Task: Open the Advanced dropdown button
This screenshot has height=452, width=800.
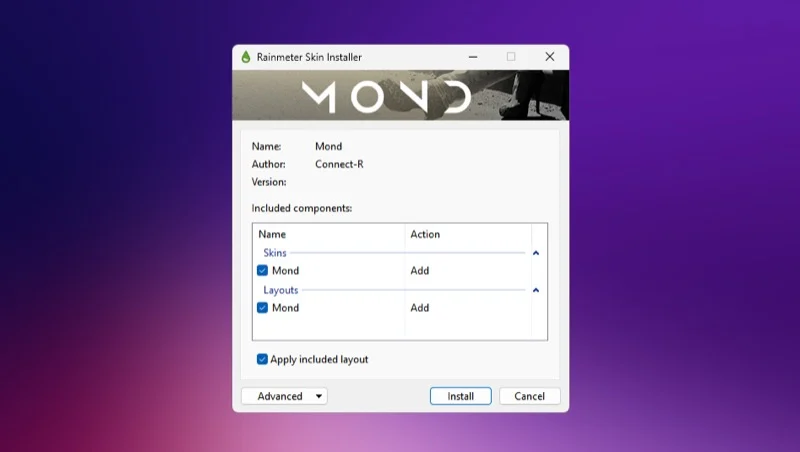Action: pos(284,396)
